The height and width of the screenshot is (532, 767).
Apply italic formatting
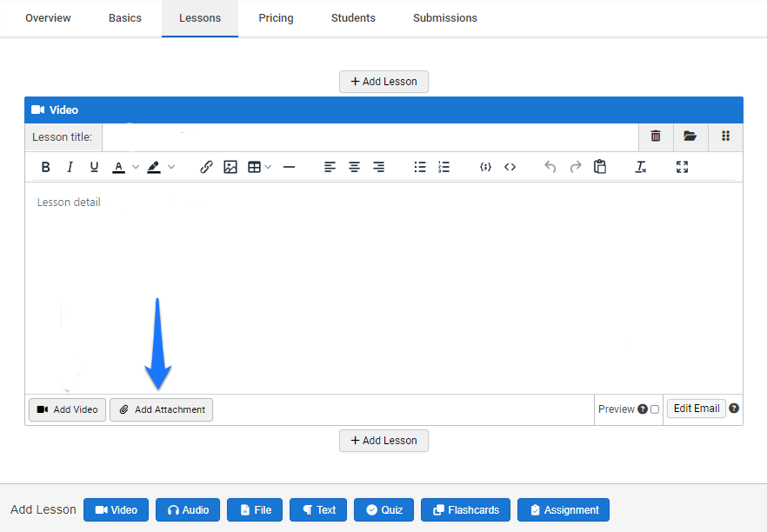[x=70, y=167]
